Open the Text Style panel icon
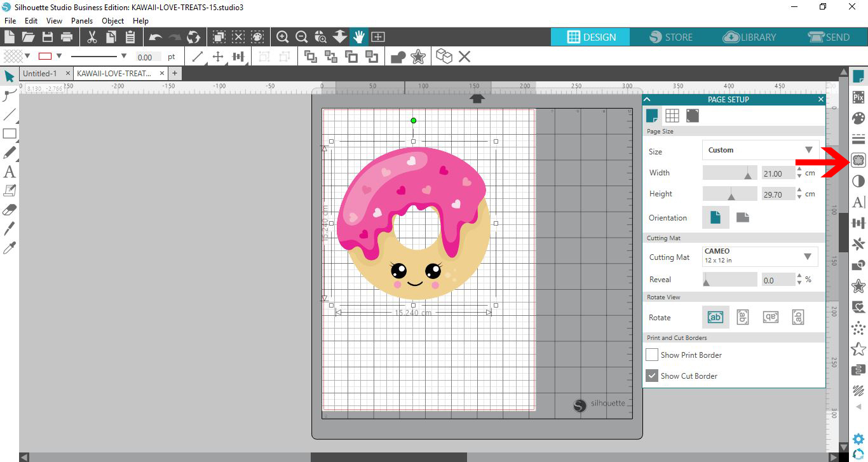This screenshot has width=868, height=462. tap(858, 202)
